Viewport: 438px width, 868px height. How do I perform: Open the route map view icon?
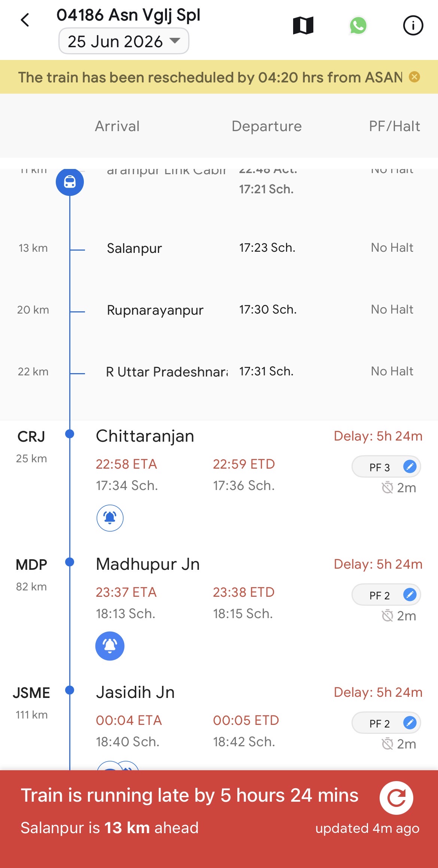point(303,25)
